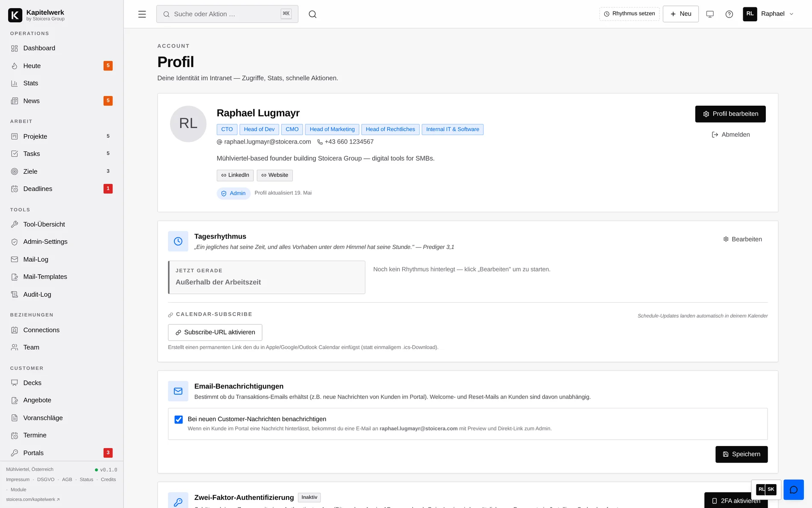Click the Deadlines calendar-clock icon

15,189
